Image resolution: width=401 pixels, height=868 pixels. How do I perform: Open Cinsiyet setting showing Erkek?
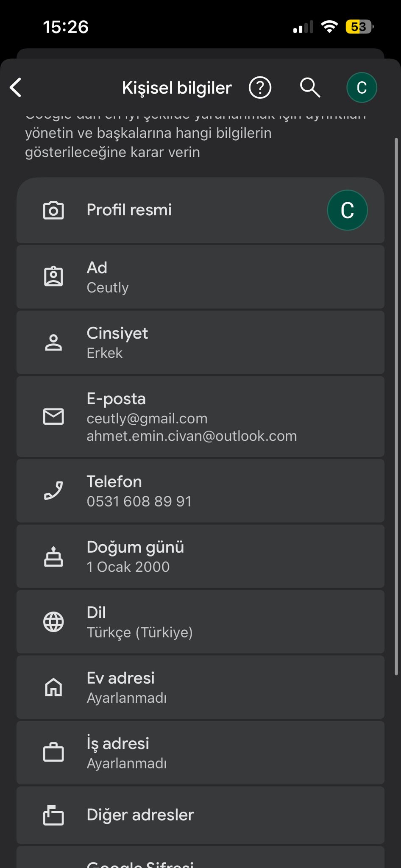(x=200, y=342)
